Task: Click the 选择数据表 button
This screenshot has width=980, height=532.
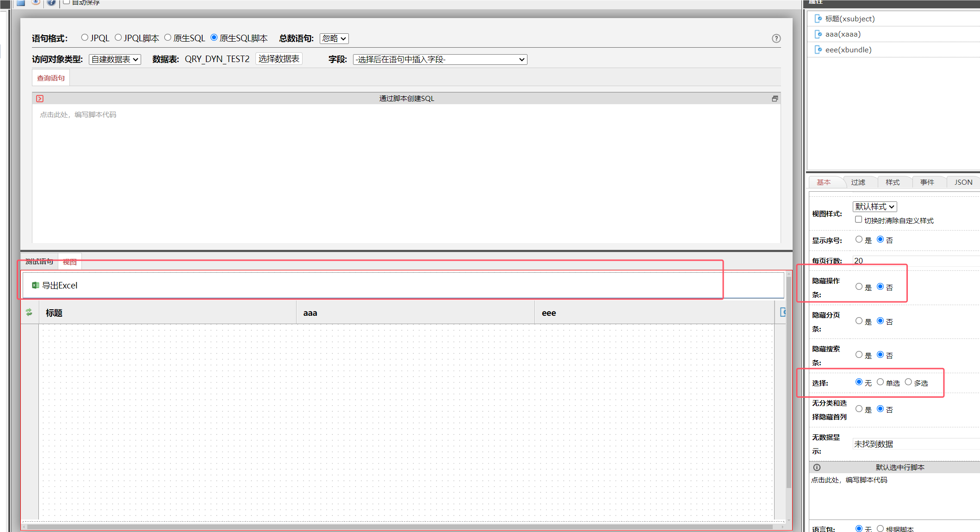Action: tap(279, 59)
